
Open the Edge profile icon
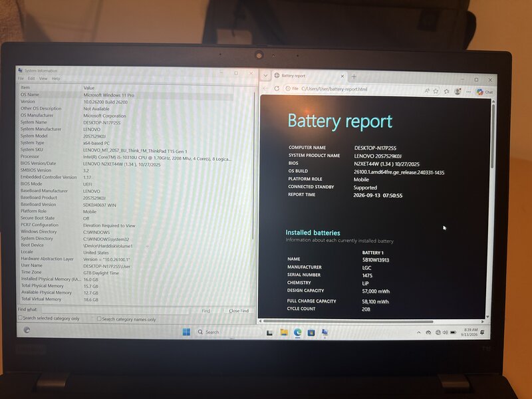458,91
